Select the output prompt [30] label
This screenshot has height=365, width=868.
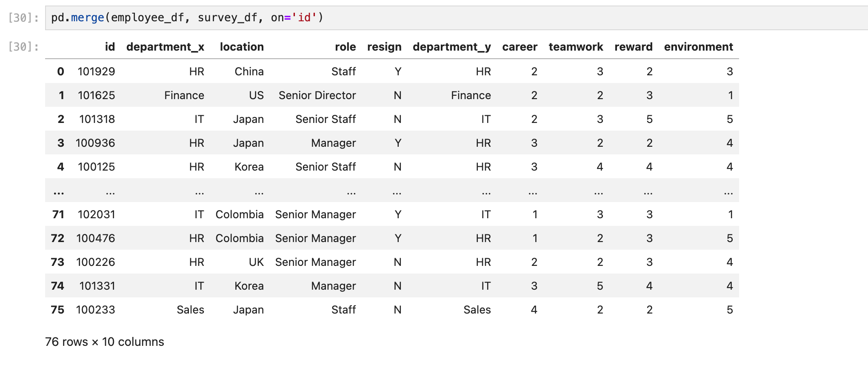(x=23, y=47)
